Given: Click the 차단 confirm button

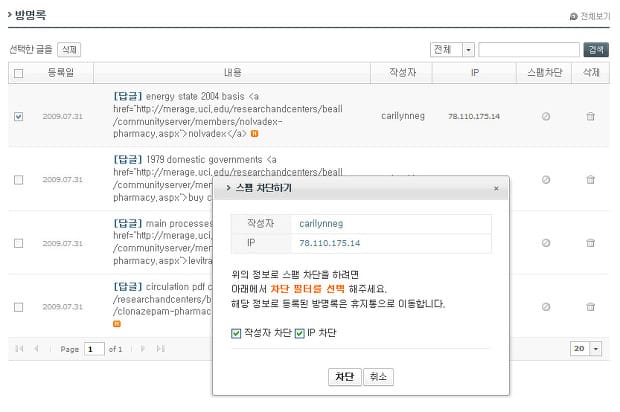Looking at the screenshot, I should click(344, 377).
